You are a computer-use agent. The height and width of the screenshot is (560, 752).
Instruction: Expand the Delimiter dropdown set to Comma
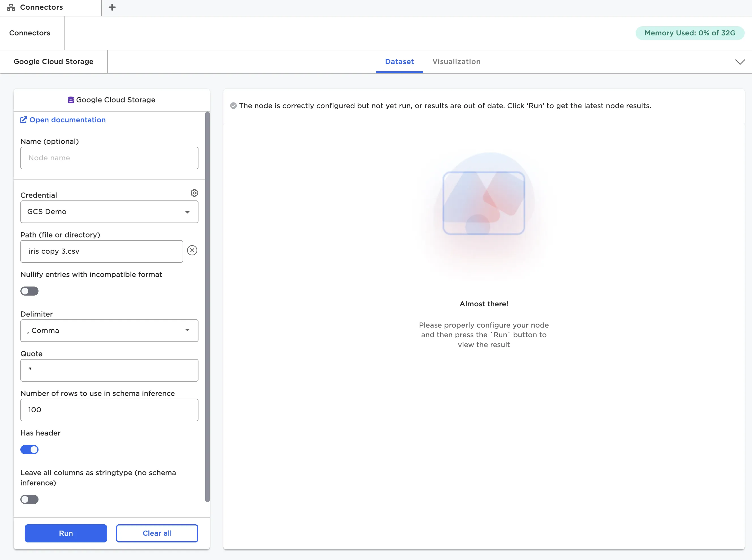pos(109,330)
